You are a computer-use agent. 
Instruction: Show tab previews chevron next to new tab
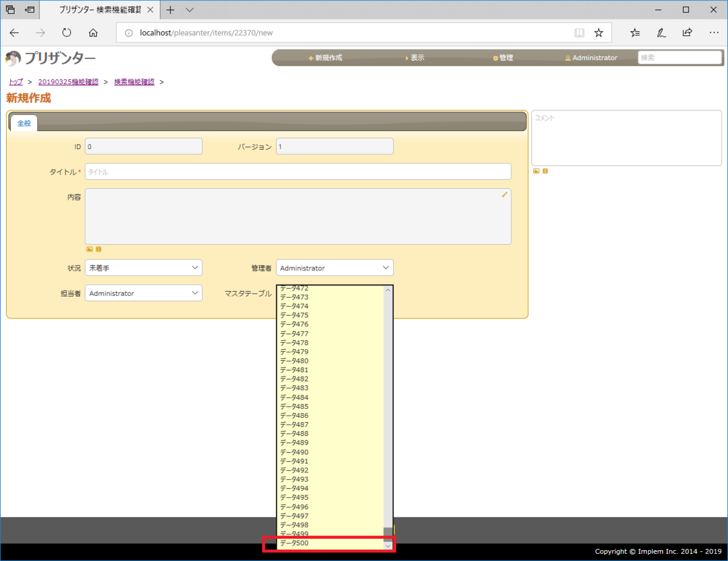pos(189,10)
